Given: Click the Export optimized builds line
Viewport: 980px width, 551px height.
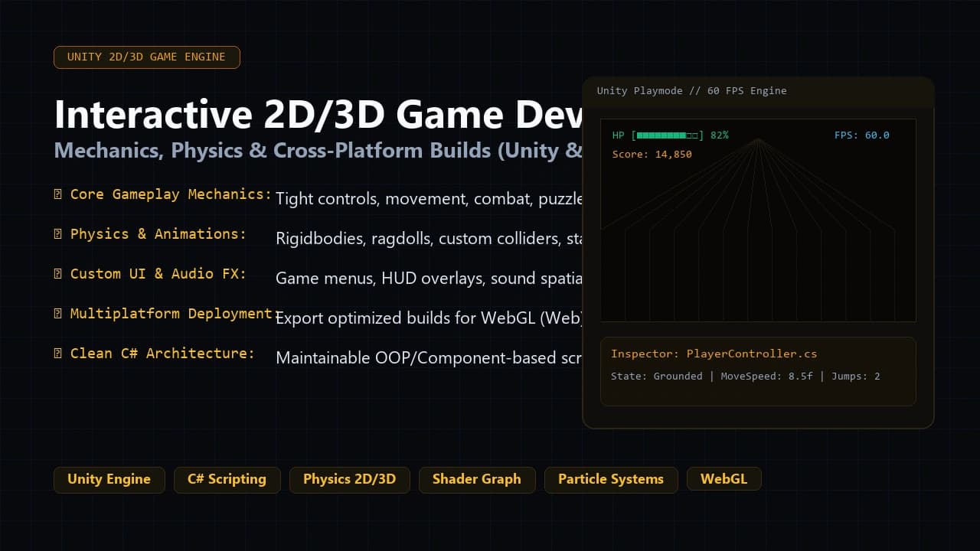Looking at the screenshot, I should coord(429,318).
